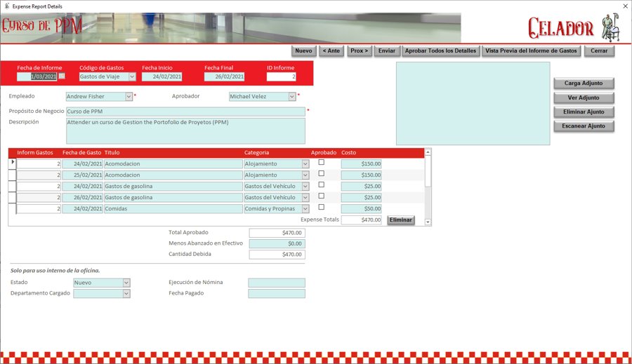The height and width of the screenshot is (364, 632).
Task: Click Escanear Ajunto button
Action: coord(584,126)
